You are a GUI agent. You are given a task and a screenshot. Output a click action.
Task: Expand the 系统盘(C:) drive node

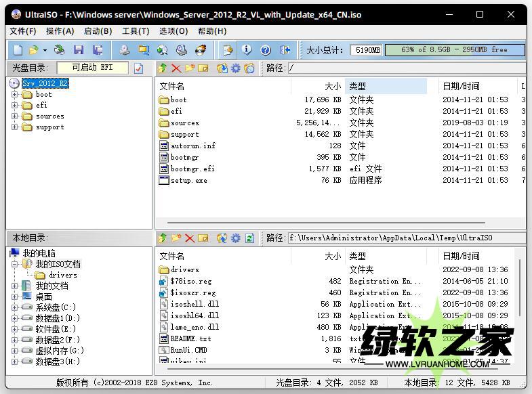pos(15,307)
